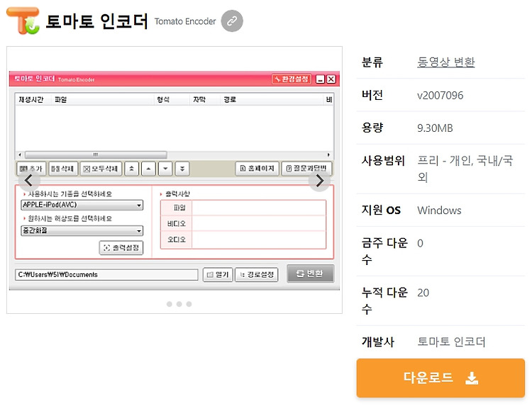Click the 추가 add file button
The width and height of the screenshot is (532, 406).
click(x=31, y=169)
